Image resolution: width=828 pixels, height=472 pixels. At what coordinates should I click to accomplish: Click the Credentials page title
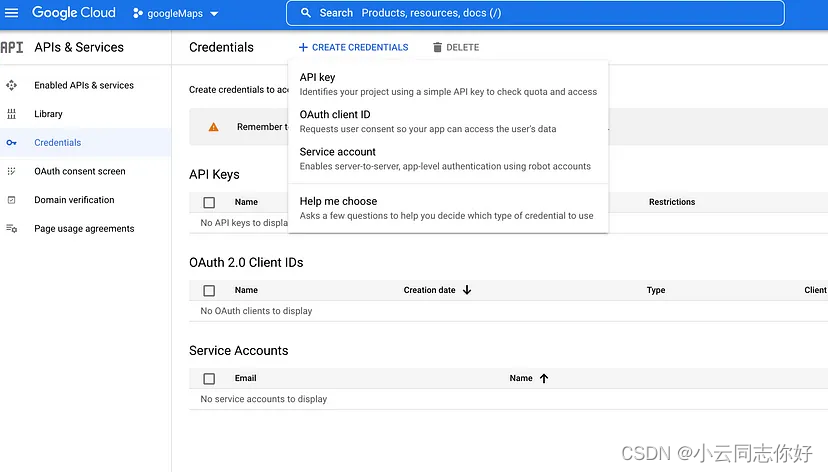[x=221, y=48]
